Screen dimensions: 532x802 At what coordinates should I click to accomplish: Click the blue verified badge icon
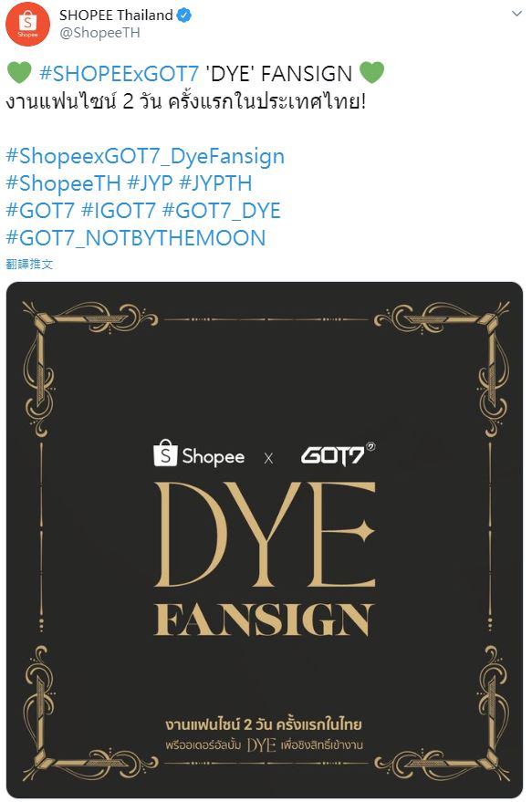184,16
